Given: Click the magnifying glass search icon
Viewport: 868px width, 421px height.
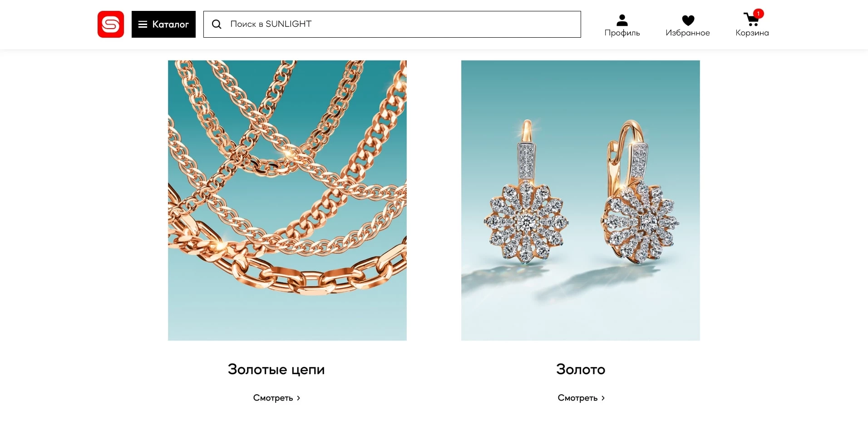Looking at the screenshot, I should click(x=217, y=24).
